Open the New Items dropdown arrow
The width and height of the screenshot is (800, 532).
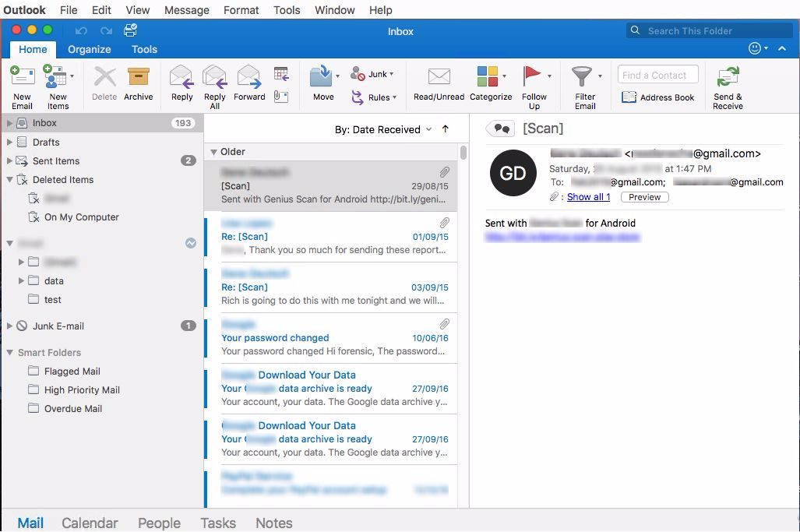click(72, 76)
